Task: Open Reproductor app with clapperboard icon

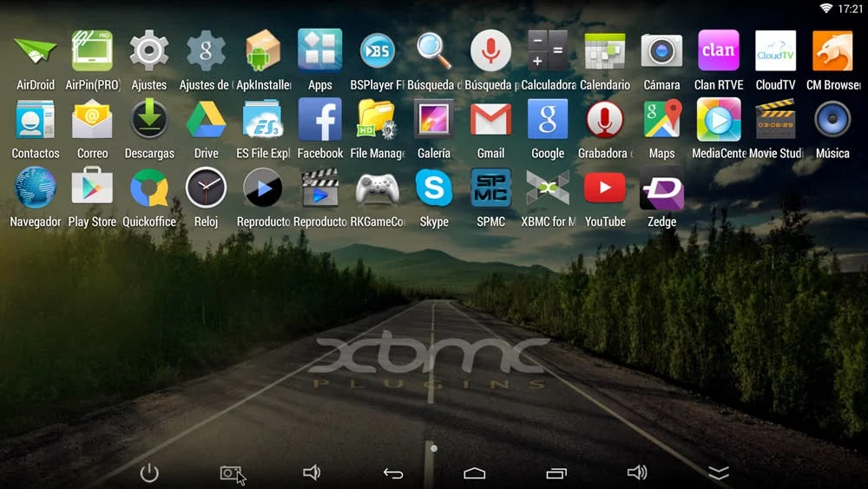Action: pos(320,188)
